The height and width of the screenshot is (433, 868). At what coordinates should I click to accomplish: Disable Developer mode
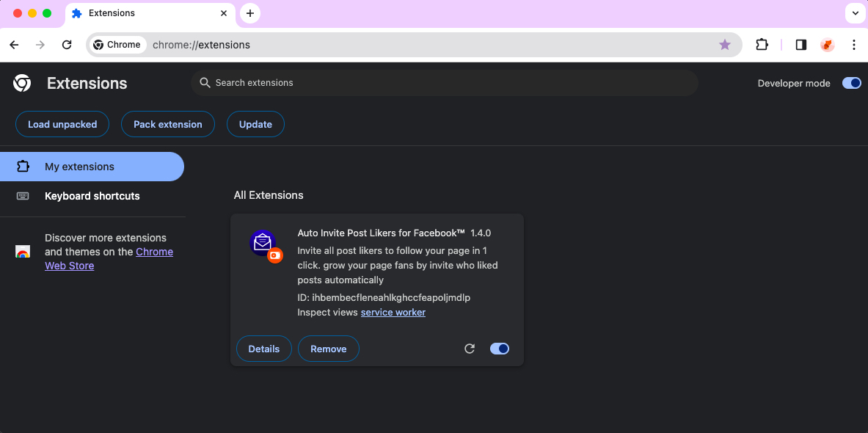tap(850, 83)
